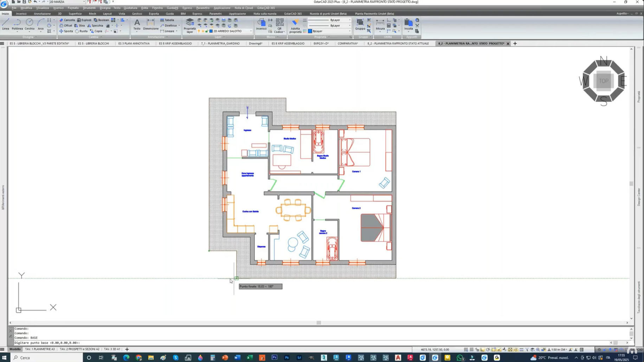Click the Gruppo icon

pyautogui.click(x=360, y=24)
